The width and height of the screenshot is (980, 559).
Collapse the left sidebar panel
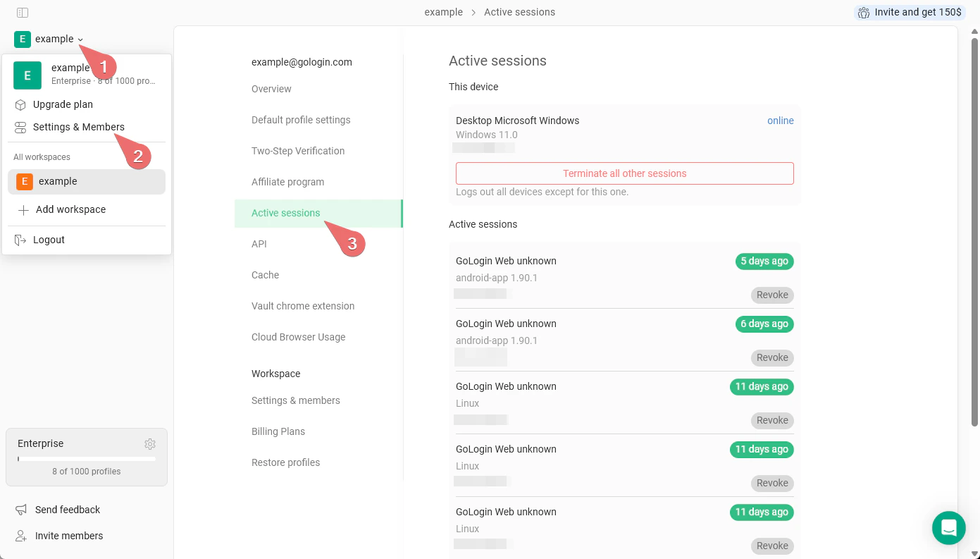click(x=21, y=12)
